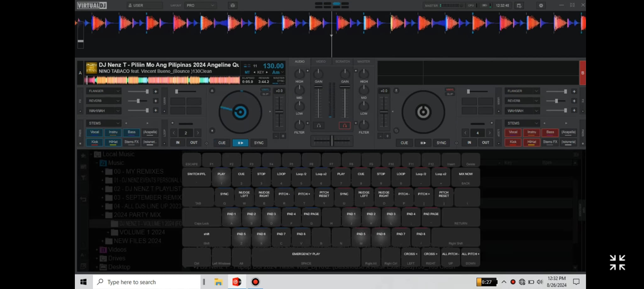Toggle deck A Vocal stem pad
The image size is (644, 289).
pyautogui.click(x=94, y=132)
